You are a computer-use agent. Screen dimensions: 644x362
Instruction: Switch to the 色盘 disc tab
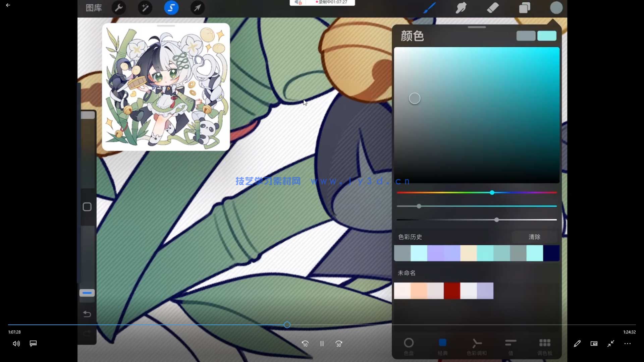409,346
